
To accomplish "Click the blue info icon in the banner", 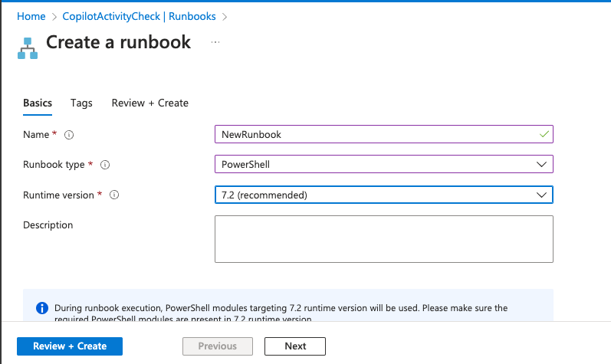I will coord(42,309).
